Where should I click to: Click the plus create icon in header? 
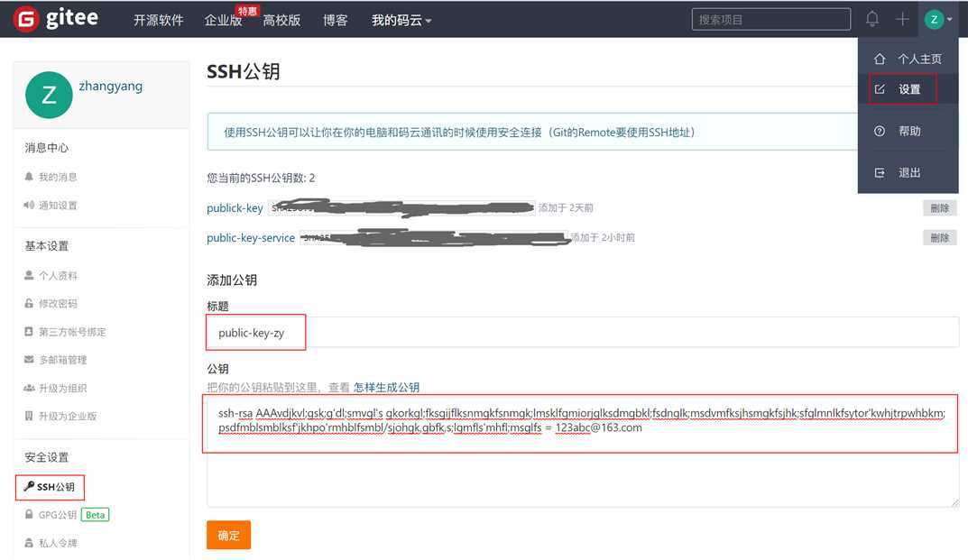click(902, 19)
